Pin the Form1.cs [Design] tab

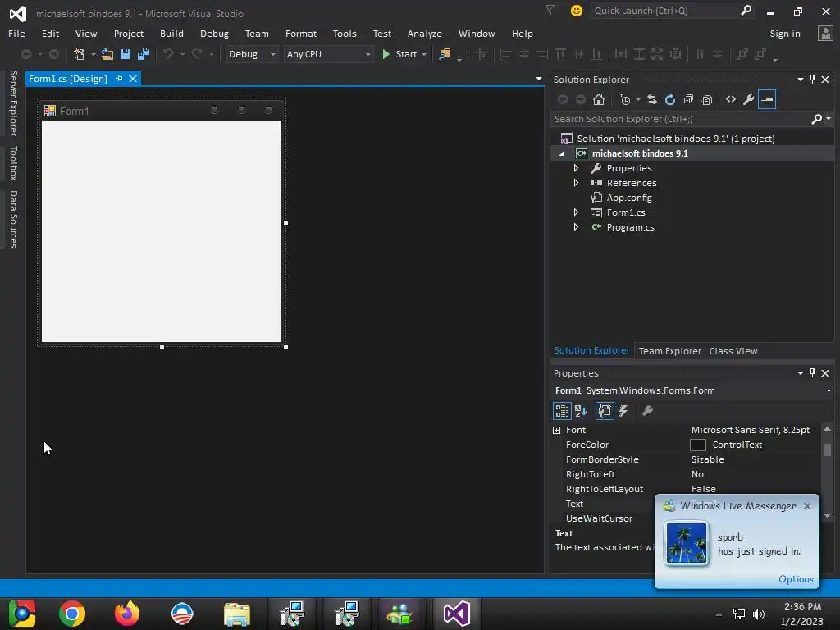click(119, 79)
